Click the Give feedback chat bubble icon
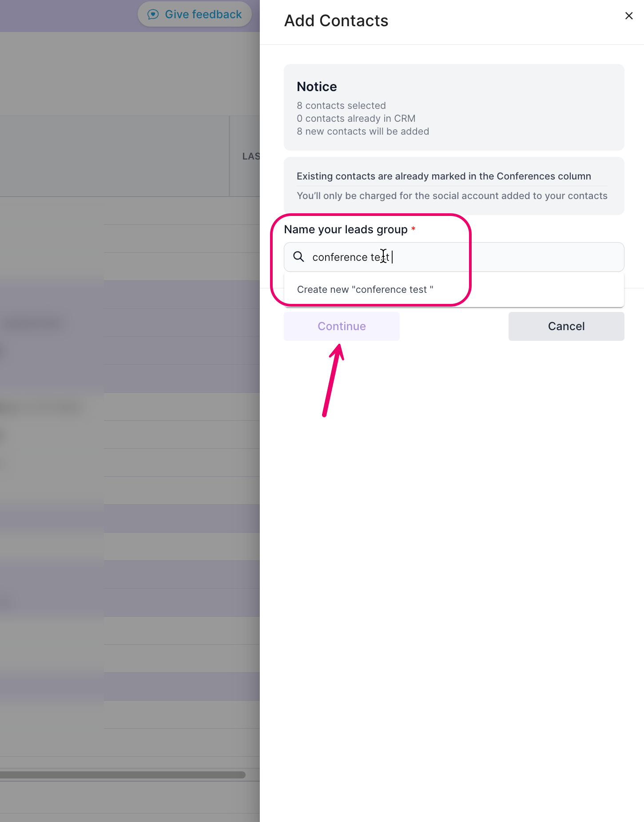 (x=153, y=15)
